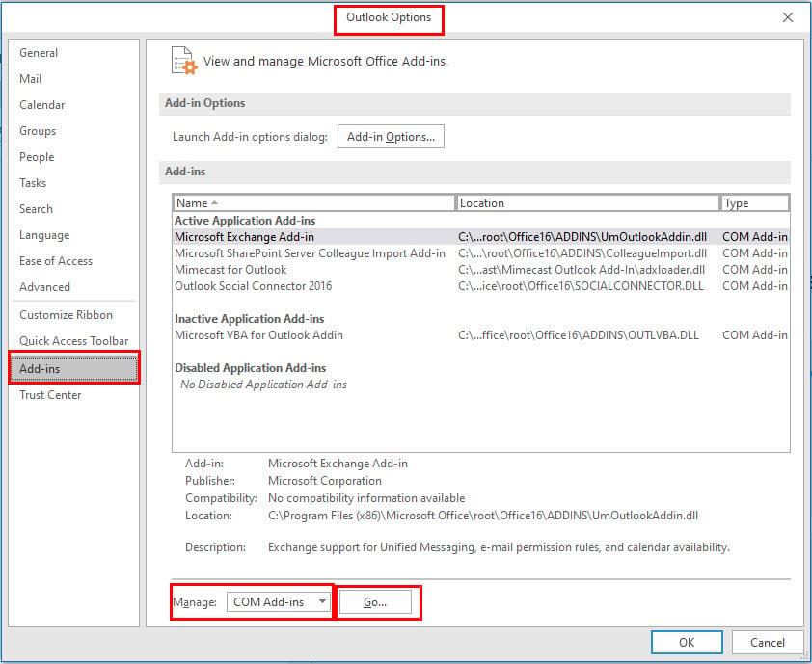Go to the General options page
This screenshot has height=664, width=812.
pos(38,52)
